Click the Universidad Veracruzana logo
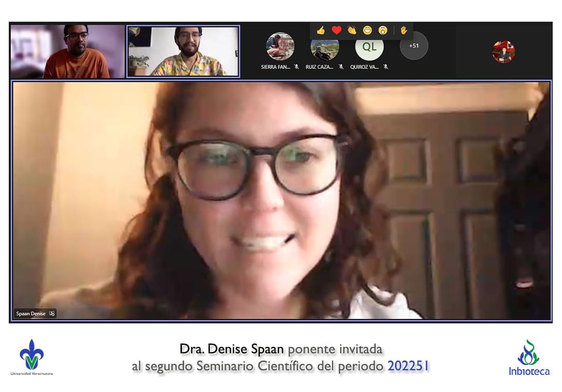The height and width of the screenshot is (392, 562). click(x=31, y=357)
